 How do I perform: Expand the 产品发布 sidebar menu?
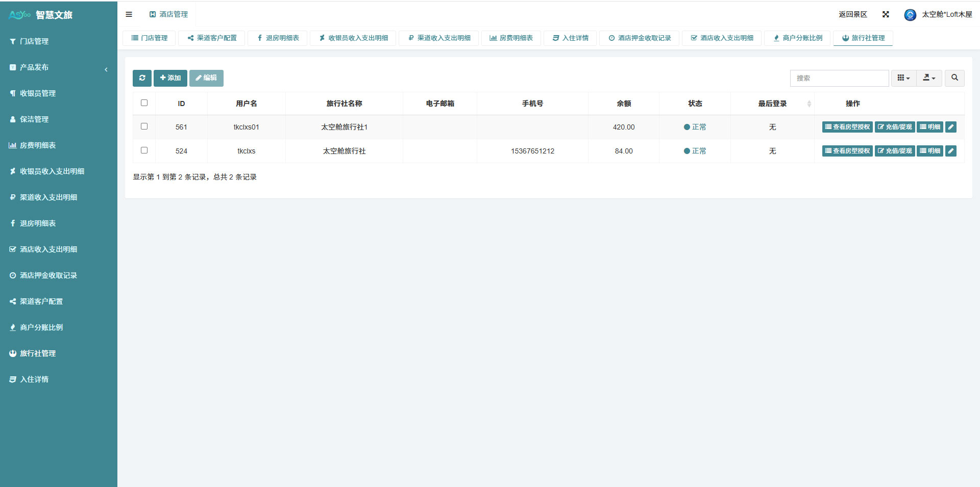coord(59,67)
